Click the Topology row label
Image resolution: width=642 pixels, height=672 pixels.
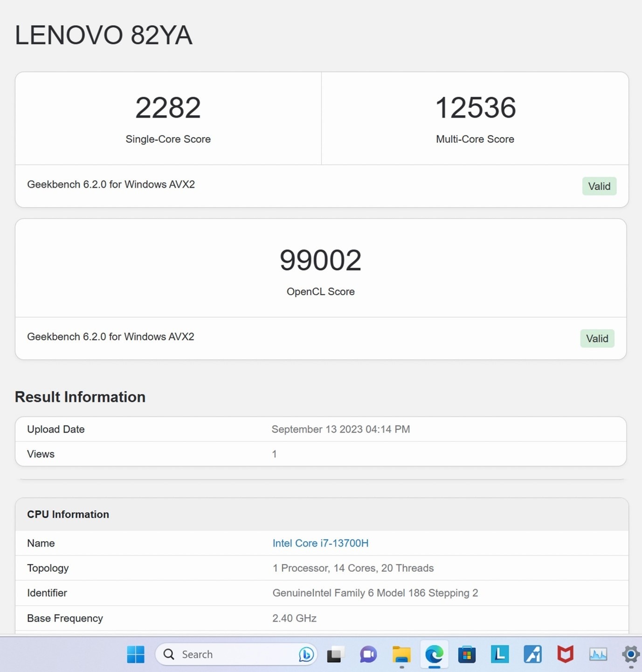tap(48, 568)
